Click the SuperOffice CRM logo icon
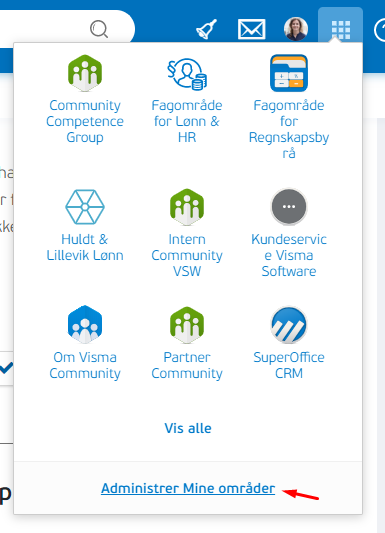This screenshot has height=533, width=385. tap(289, 325)
